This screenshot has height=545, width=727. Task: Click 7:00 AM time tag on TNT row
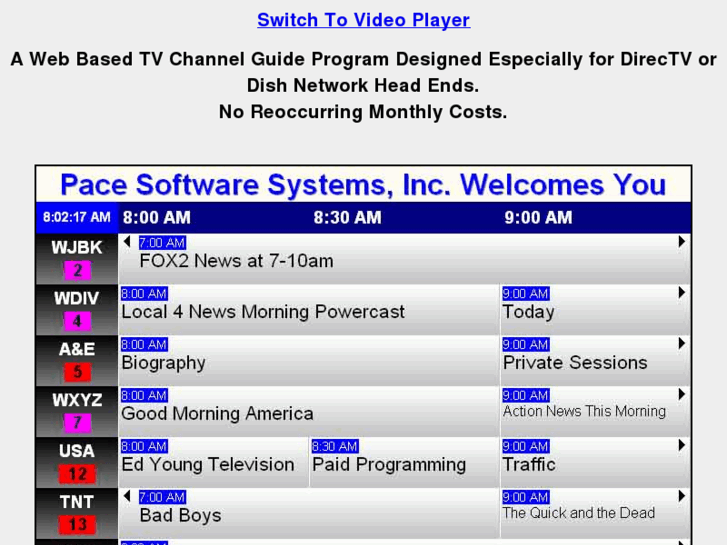pos(162,497)
